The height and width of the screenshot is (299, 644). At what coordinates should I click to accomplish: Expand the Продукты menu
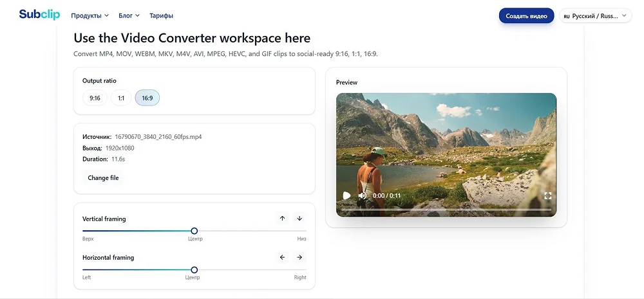point(90,15)
